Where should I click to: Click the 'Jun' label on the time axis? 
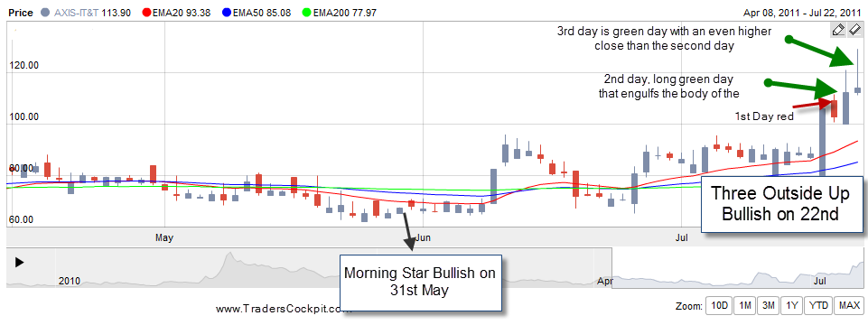click(x=422, y=238)
